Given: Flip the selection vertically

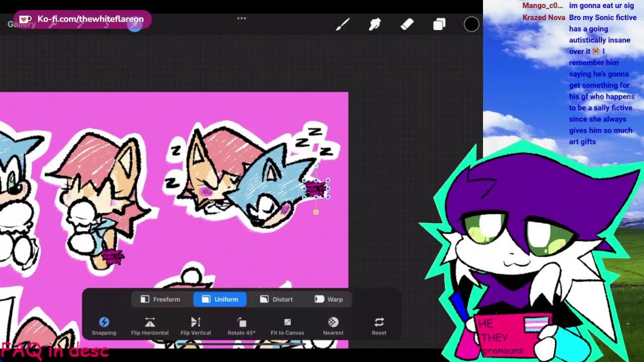Looking at the screenshot, I should click(196, 326).
